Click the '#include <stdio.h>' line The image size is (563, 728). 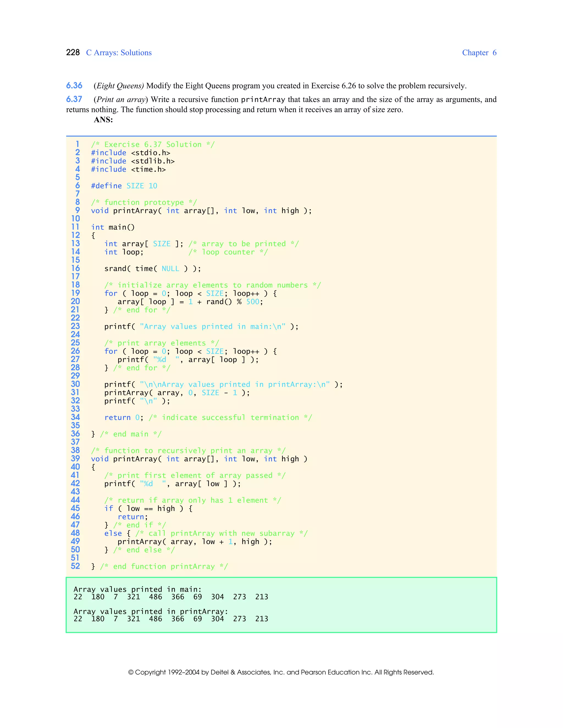130,153
